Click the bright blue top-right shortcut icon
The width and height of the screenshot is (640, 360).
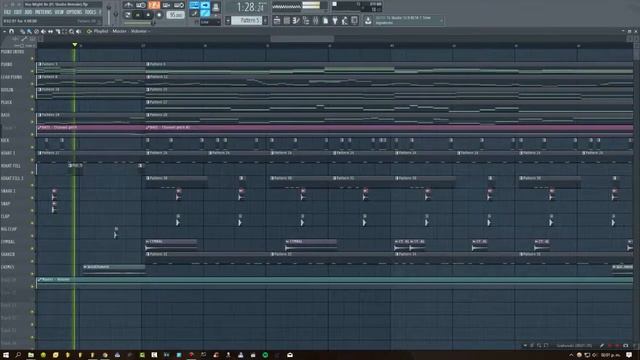pos(205,5)
